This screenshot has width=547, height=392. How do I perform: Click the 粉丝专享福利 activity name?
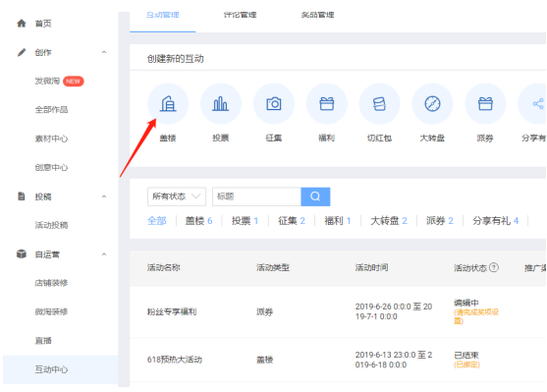pos(172,311)
